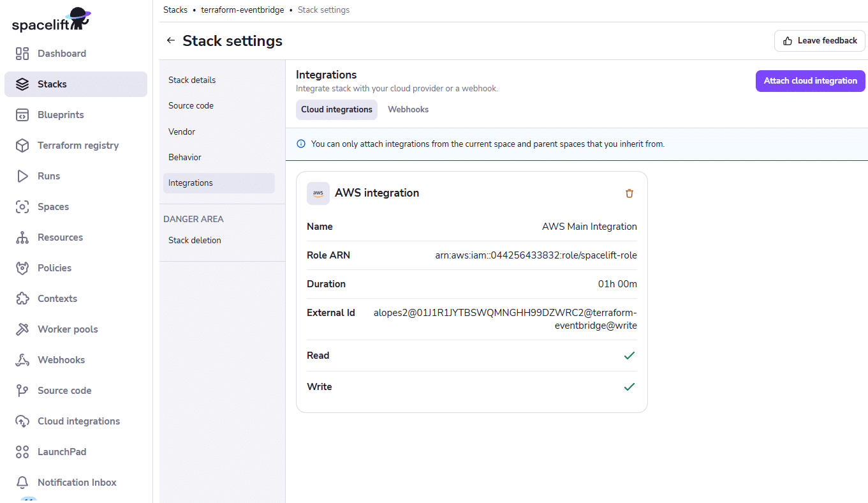Image resolution: width=868 pixels, height=503 pixels.
Task: Open LaunchPad from the sidebar
Action: tap(76, 452)
